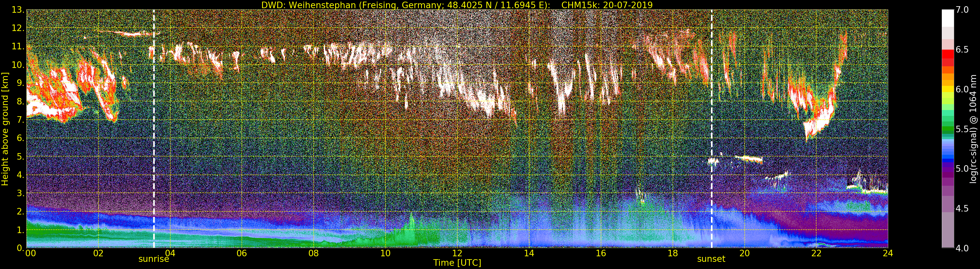The height and width of the screenshot is (269, 980).
Task: Click the 'log(rc-signal) @ 1064 nm' colorbar label
Action: pos(973,129)
